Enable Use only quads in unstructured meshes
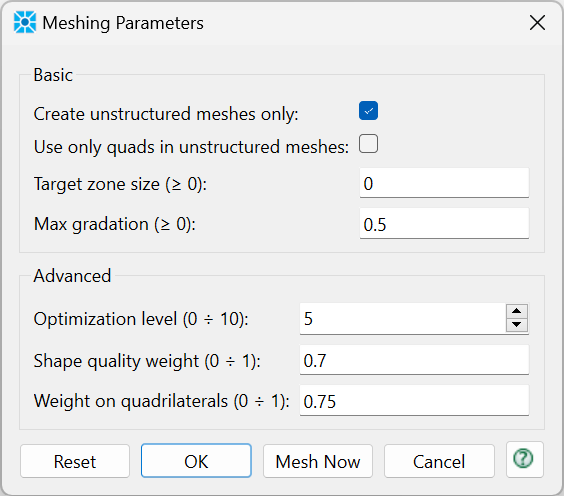Viewport: 564px width, 496px height. pos(368,144)
